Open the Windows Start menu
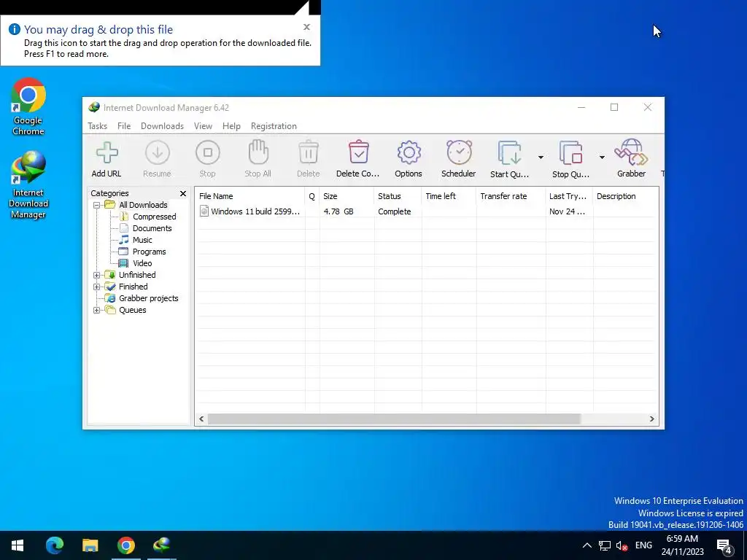Viewport: 747px width, 560px height. 18,545
